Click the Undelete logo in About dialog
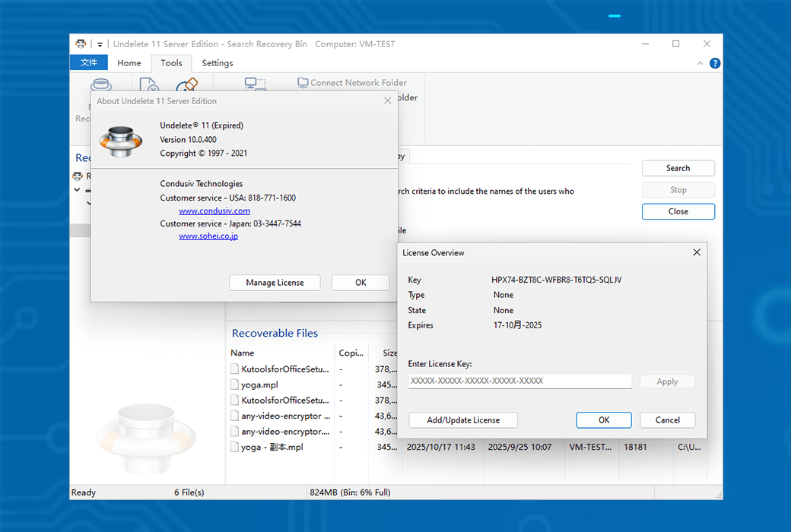791x532 pixels. [121, 140]
